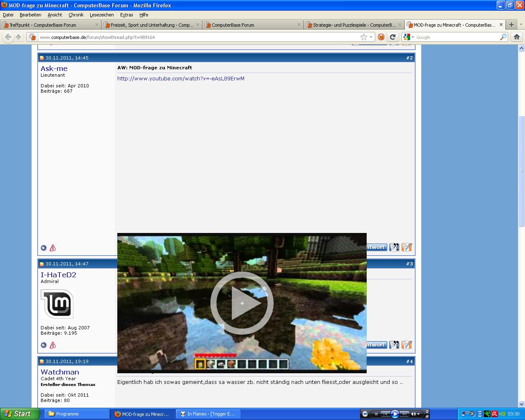Go to the Firefox home page
The height and width of the screenshot is (420, 525).
click(x=517, y=37)
